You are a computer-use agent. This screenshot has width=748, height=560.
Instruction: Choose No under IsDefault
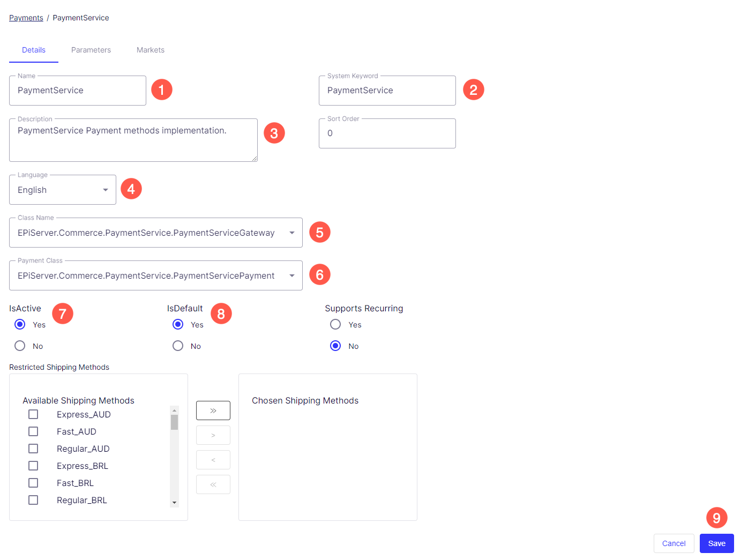(x=178, y=346)
